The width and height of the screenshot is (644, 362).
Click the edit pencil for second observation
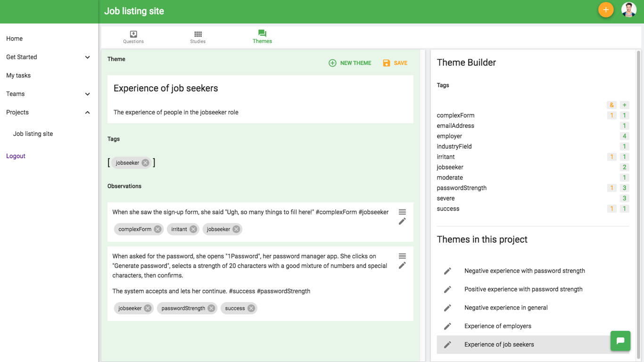click(x=402, y=265)
